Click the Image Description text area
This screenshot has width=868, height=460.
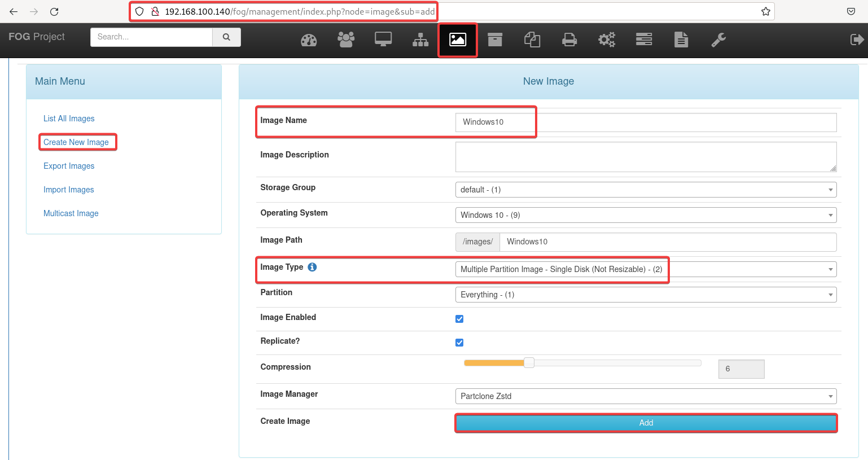coord(646,156)
